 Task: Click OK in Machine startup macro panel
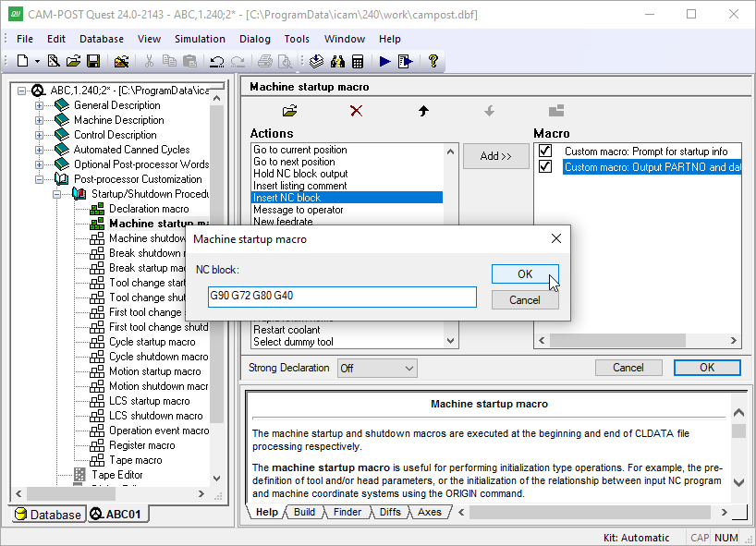(x=707, y=368)
